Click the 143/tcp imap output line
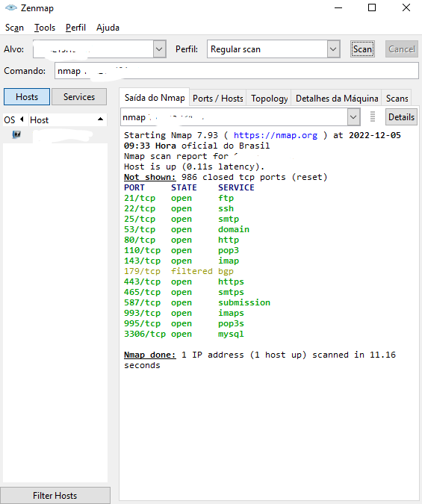The width and height of the screenshot is (422, 504). click(x=181, y=261)
